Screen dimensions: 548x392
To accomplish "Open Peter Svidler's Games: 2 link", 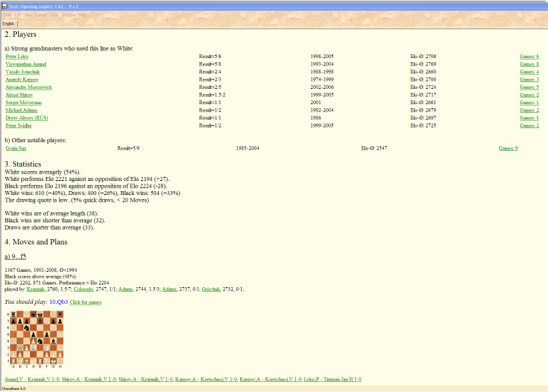I will pos(529,126).
